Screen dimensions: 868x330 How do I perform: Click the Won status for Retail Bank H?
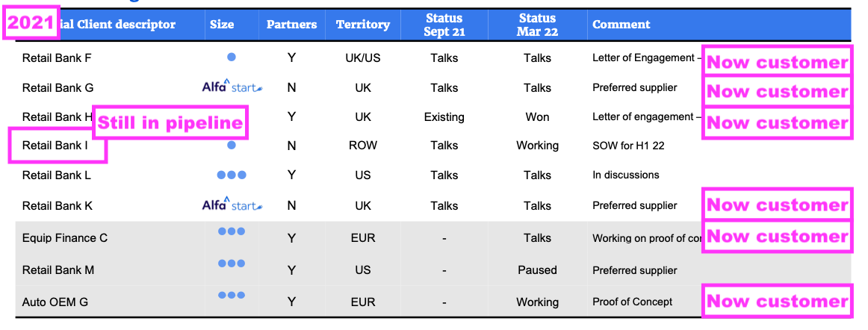(x=537, y=117)
